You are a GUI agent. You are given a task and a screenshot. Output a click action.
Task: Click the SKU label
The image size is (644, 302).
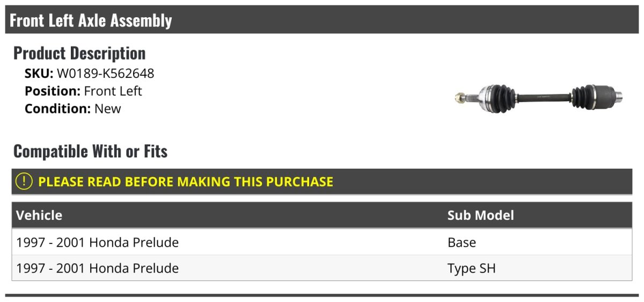click(39, 74)
